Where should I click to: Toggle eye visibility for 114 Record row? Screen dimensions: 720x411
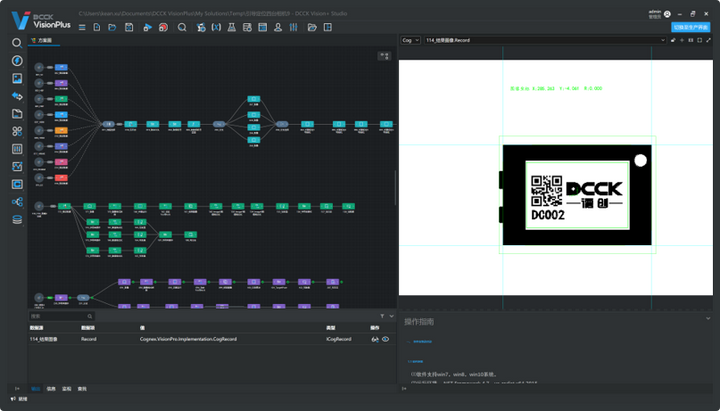click(x=385, y=340)
